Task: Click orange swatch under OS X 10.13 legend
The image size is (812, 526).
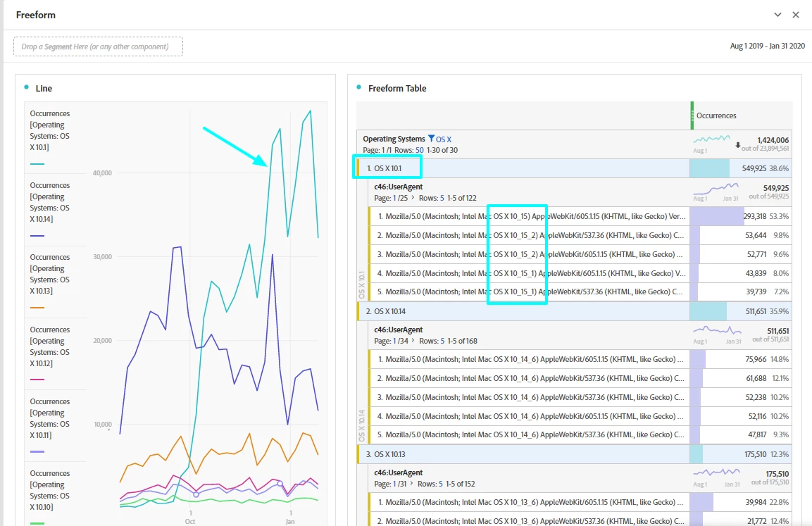Action: click(37, 308)
